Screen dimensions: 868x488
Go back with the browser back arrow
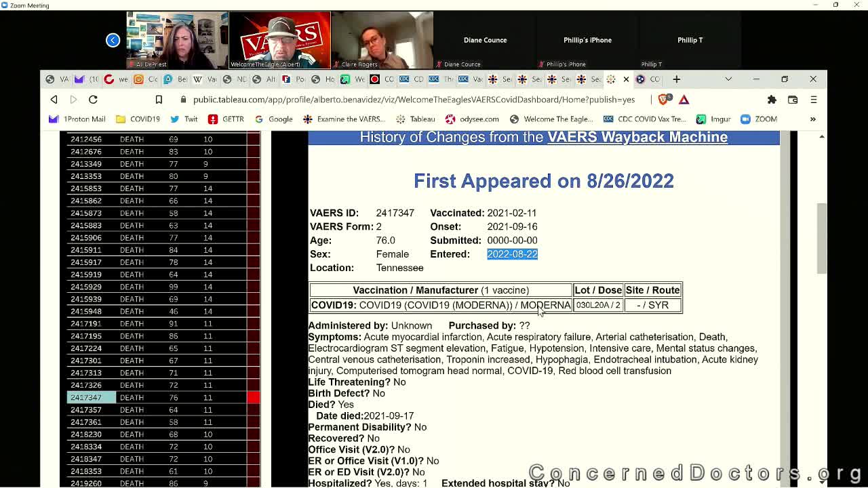[x=54, y=100]
